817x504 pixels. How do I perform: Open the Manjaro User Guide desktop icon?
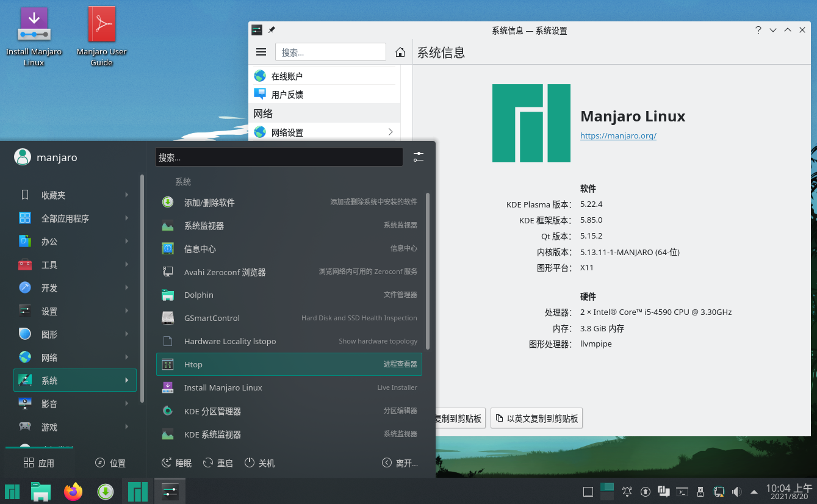pos(101,37)
